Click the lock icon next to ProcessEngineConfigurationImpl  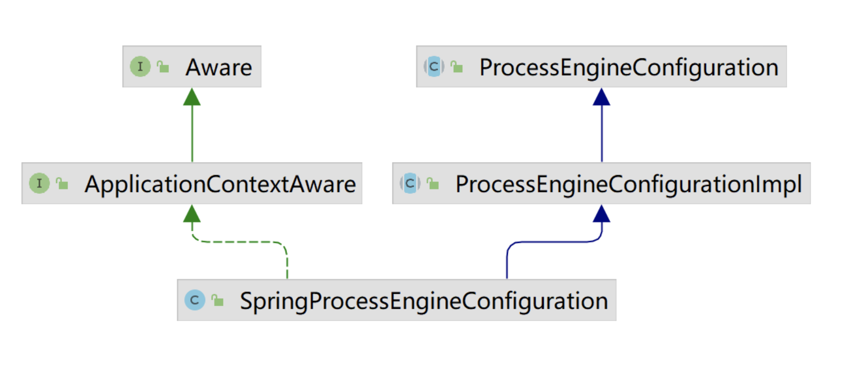pyautogui.click(x=433, y=184)
